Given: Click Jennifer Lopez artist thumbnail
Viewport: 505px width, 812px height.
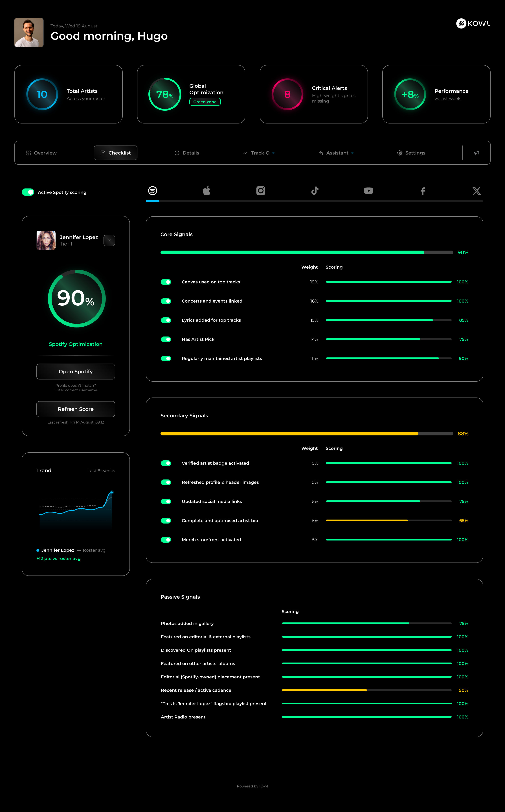Looking at the screenshot, I should (46, 240).
